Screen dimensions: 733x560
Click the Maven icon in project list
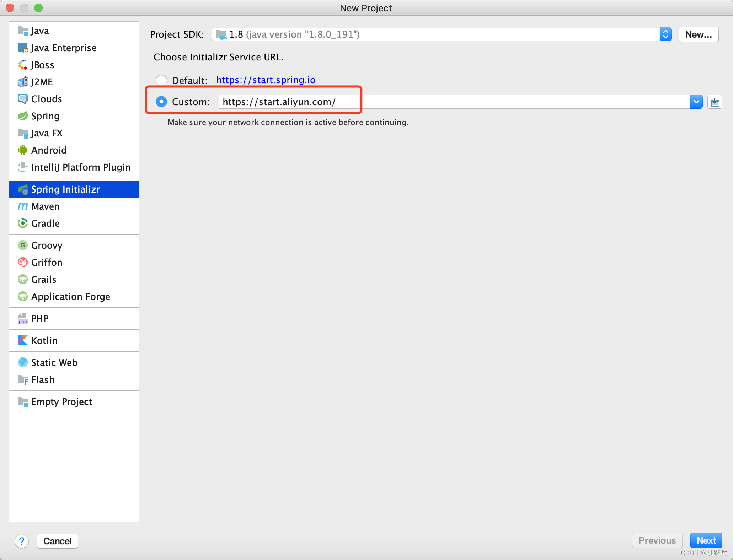(22, 206)
